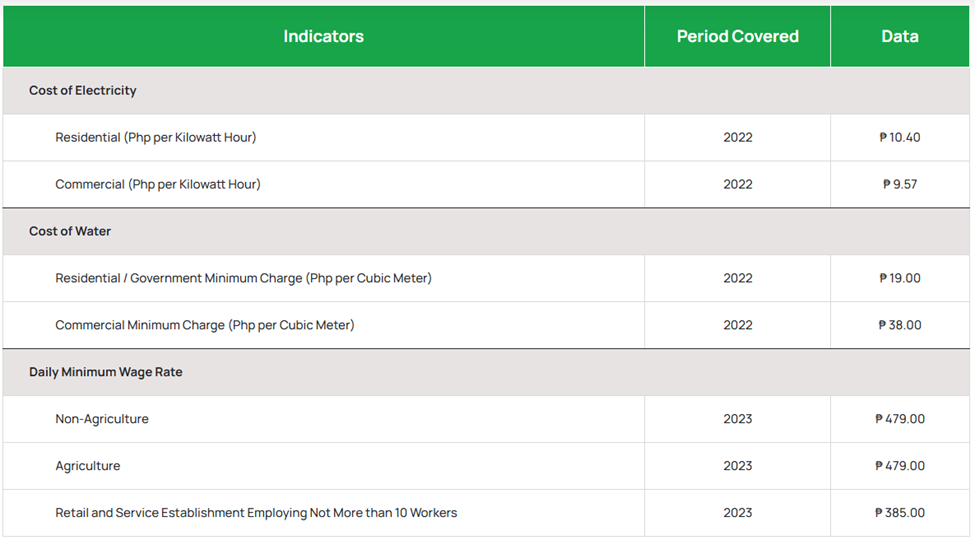Click Residential / Government Minimum Charge label

[x=243, y=279]
